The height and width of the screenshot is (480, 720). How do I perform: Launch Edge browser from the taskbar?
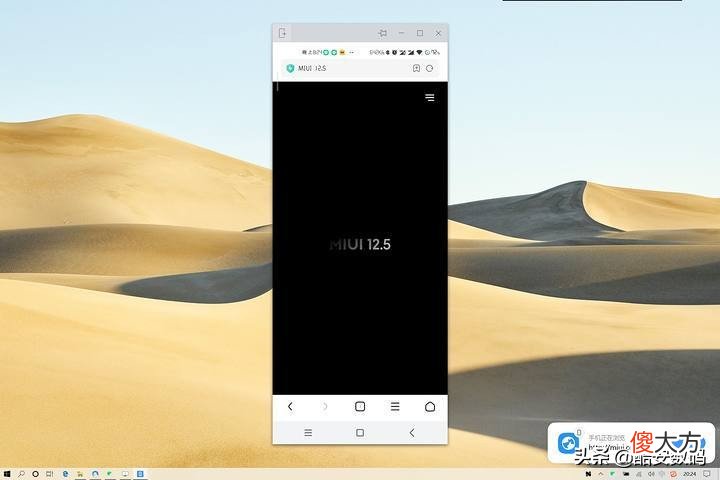pyautogui.click(x=66, y=474)
